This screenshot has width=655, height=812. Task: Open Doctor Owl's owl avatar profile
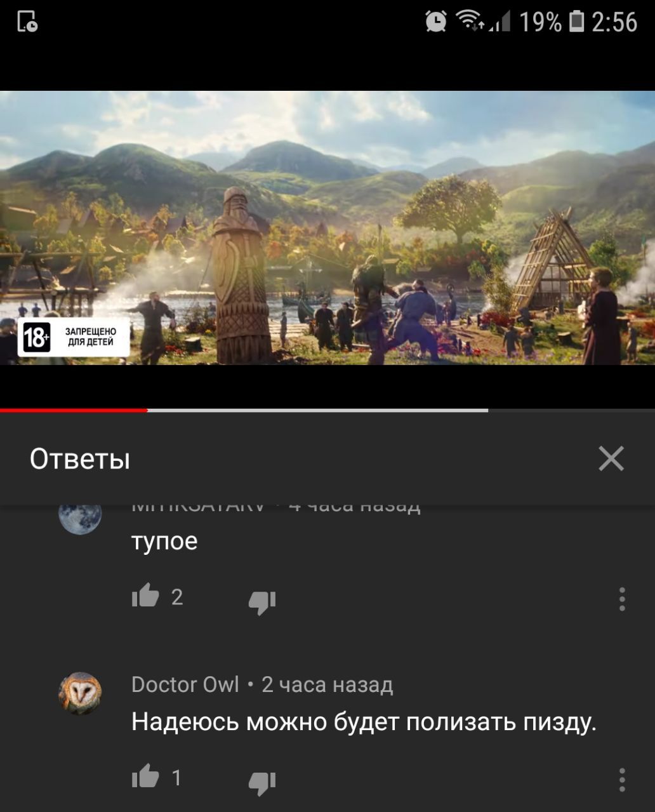(x=80, y=693)
